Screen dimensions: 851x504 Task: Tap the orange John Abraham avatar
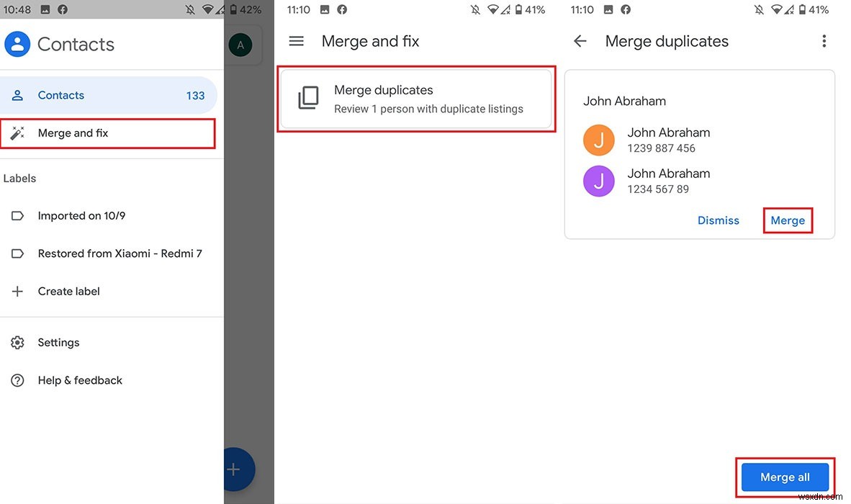(x=598, y=140)
